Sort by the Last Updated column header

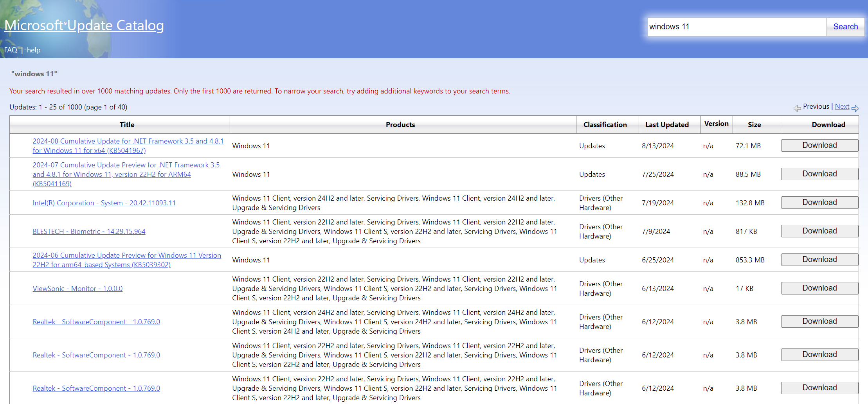tap(667, 125)
